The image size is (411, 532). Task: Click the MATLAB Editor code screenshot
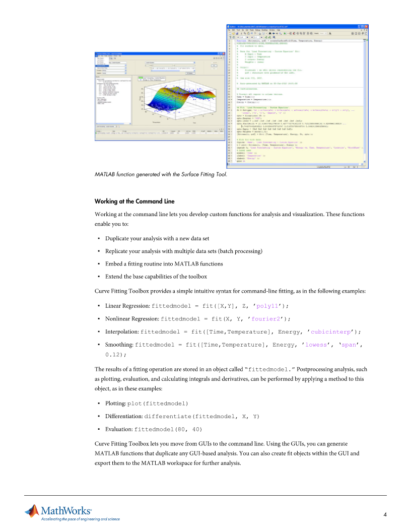[x=297, y=96]
